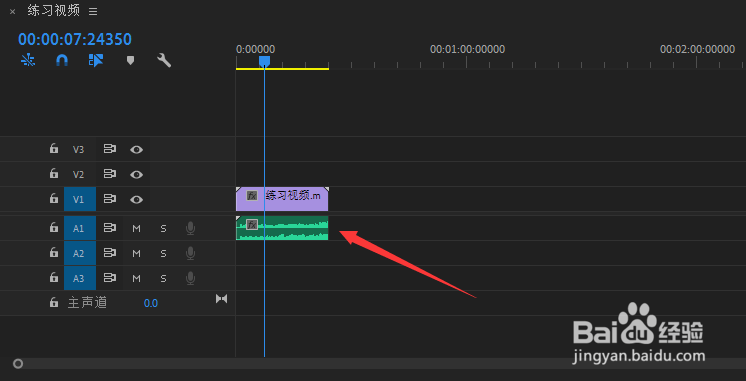Toggle A3 track targeting
The image size is (746, 381).
coord(80,278)
